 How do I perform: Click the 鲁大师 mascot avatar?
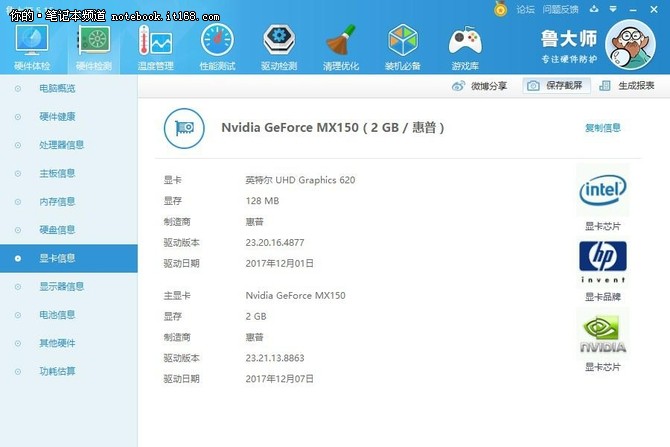[630, 44]
